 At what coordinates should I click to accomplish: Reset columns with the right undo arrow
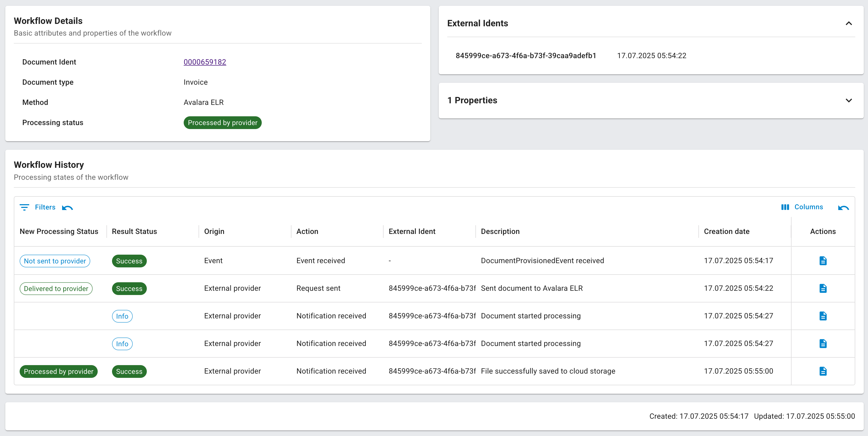pos(843,208)
